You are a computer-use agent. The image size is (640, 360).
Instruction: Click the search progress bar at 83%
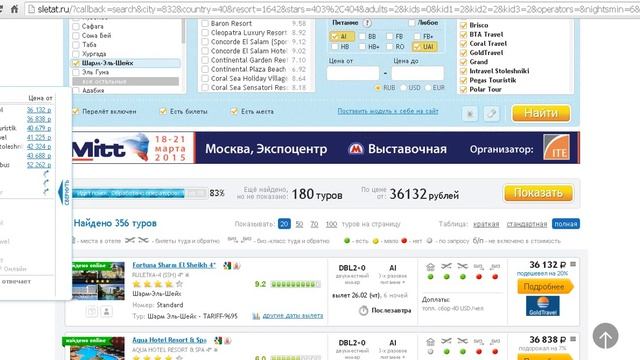pos(140,193)
